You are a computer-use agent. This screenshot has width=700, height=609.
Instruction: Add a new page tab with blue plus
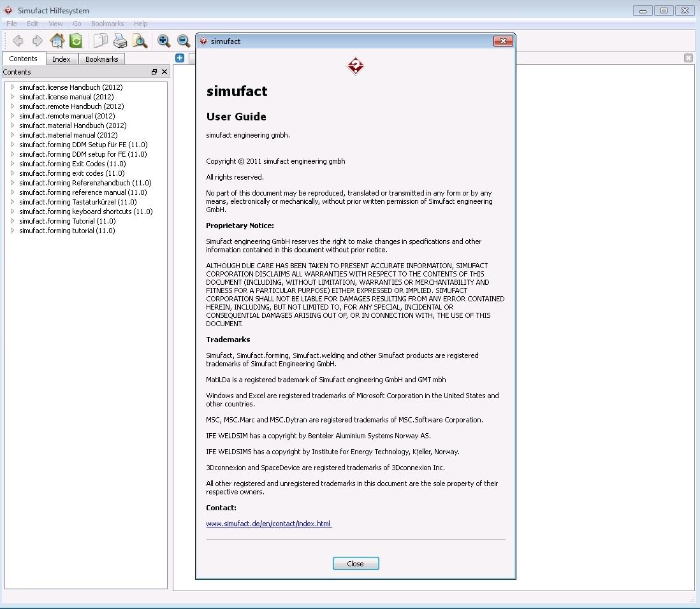pyautogui.click(x=180, y=58)
